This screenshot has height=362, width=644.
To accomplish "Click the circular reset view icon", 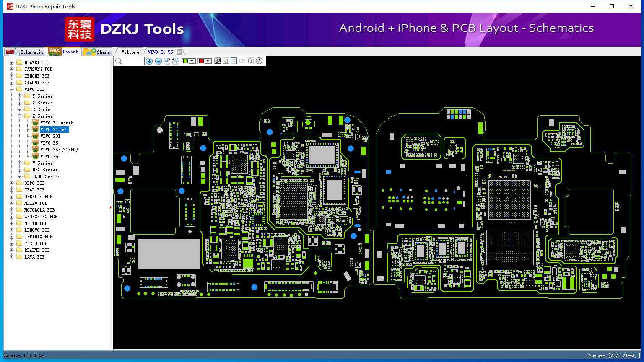I will click(x=259, y=61).
